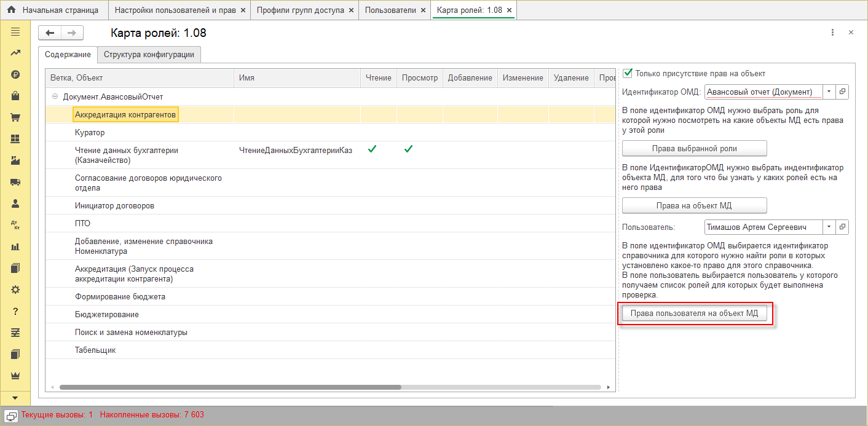Click the home icon of Начальная страница
Image resolution: width=868 pixels, height=426 pixels.
coord(12,10)
